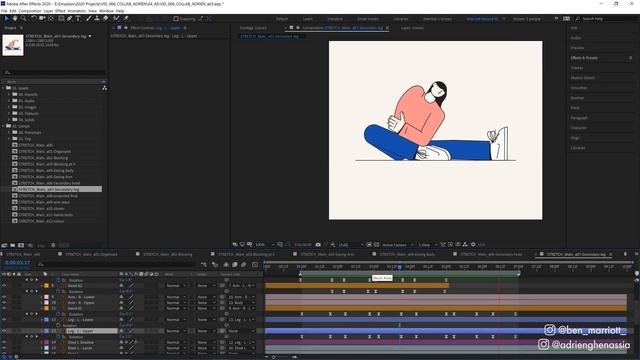Select the Rotation tool
640x360 pixels.
pos(34,18)
